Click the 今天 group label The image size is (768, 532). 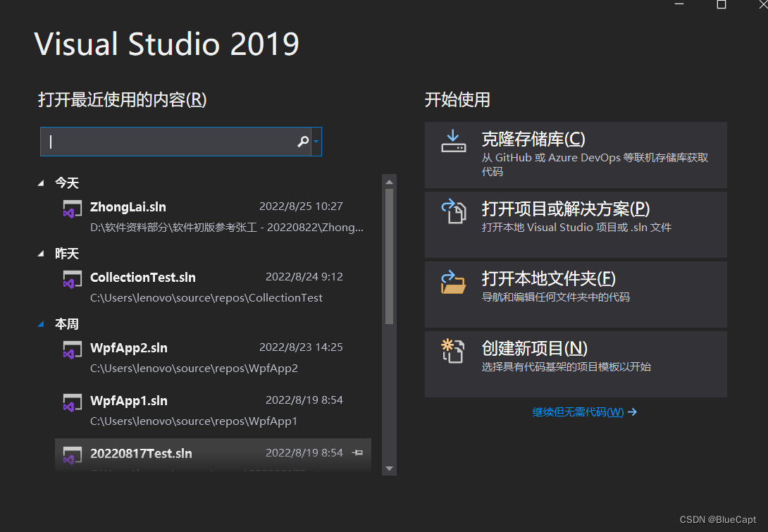(x=67, y=183)
